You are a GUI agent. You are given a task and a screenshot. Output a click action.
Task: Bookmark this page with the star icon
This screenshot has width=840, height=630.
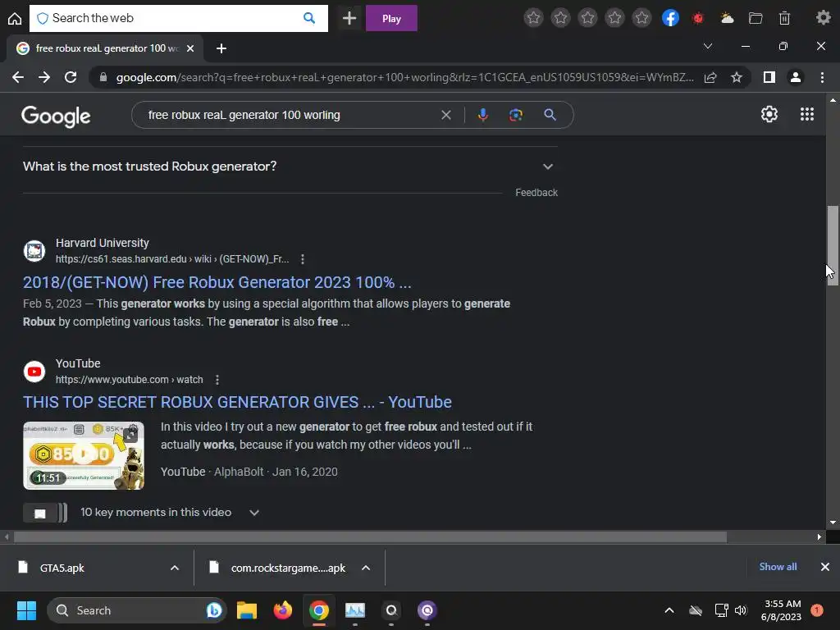click(x=737, y=77)
